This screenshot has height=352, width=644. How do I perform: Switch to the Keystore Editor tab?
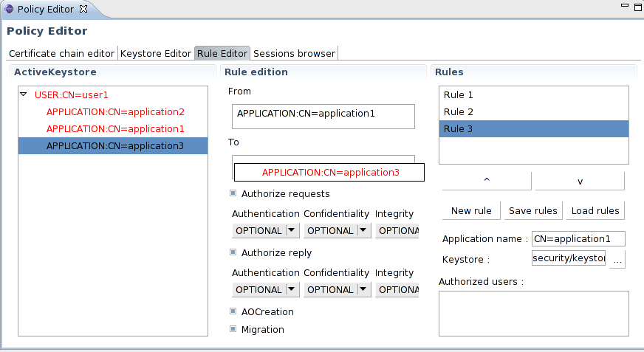click(156, 53)
